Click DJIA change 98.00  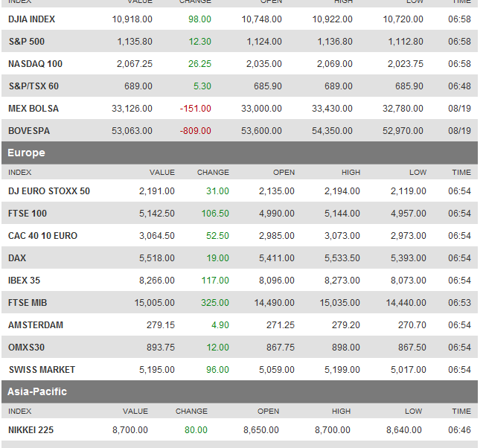point(199,19)
